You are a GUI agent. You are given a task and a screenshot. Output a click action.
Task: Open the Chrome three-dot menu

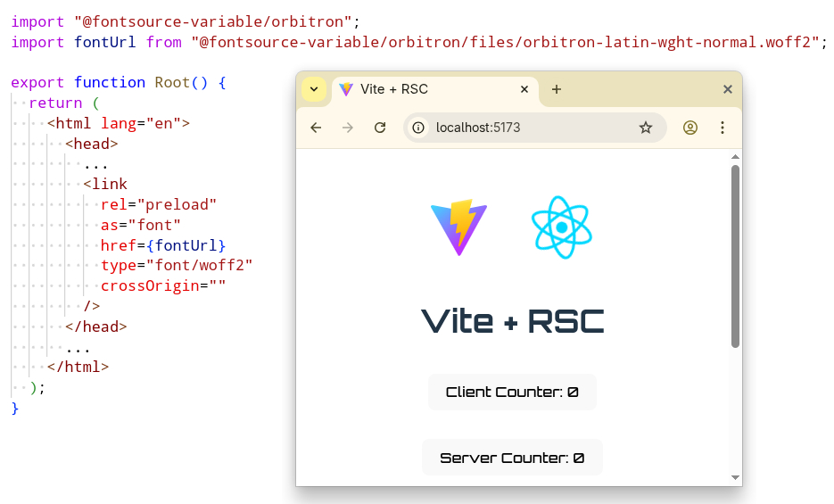[723, 128]
